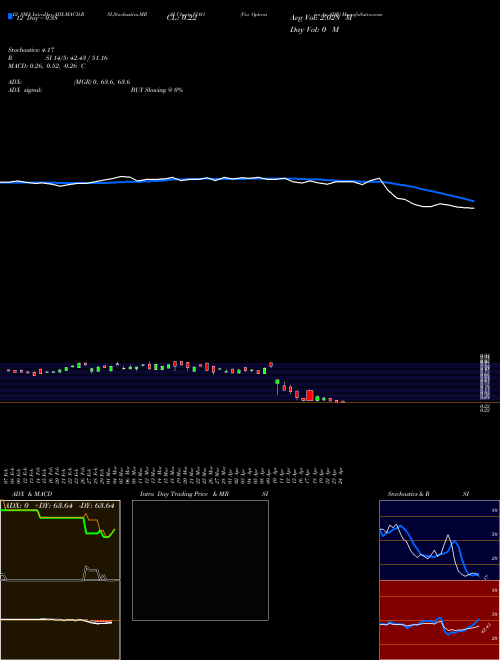Click the large red candlestick in price chart

tap(310, 396)
